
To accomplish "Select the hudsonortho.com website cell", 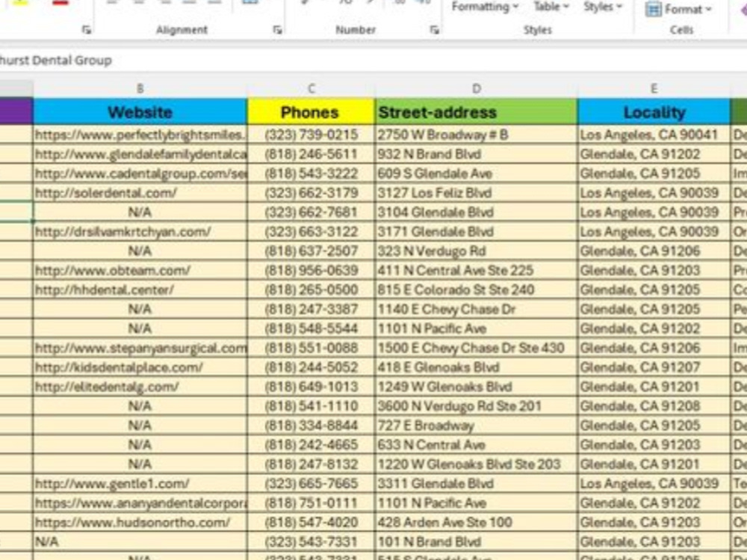I will coord(140,523).
